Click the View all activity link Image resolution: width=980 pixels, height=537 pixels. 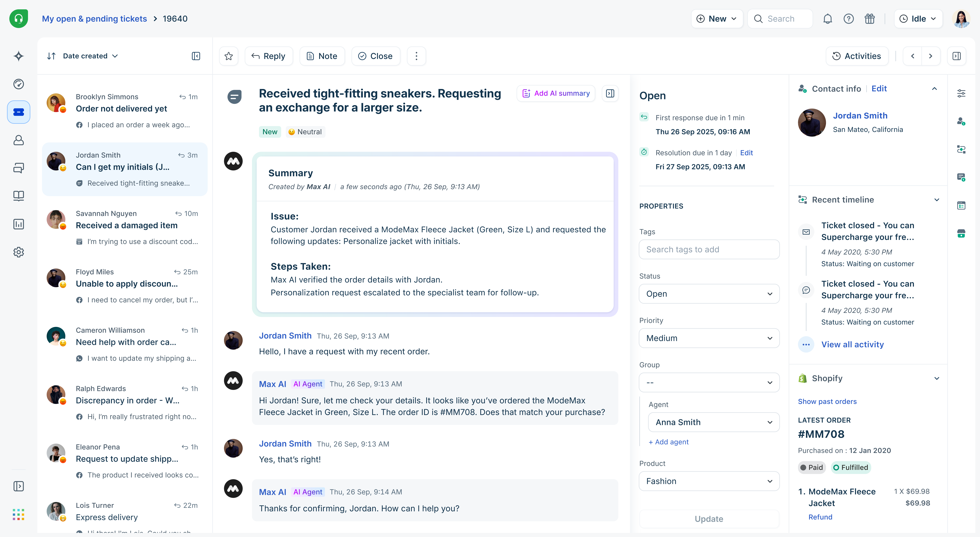coord(852,344)
